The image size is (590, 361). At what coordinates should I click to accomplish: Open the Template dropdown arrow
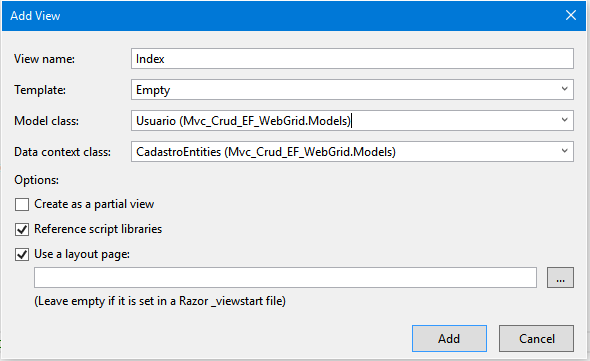564,89
